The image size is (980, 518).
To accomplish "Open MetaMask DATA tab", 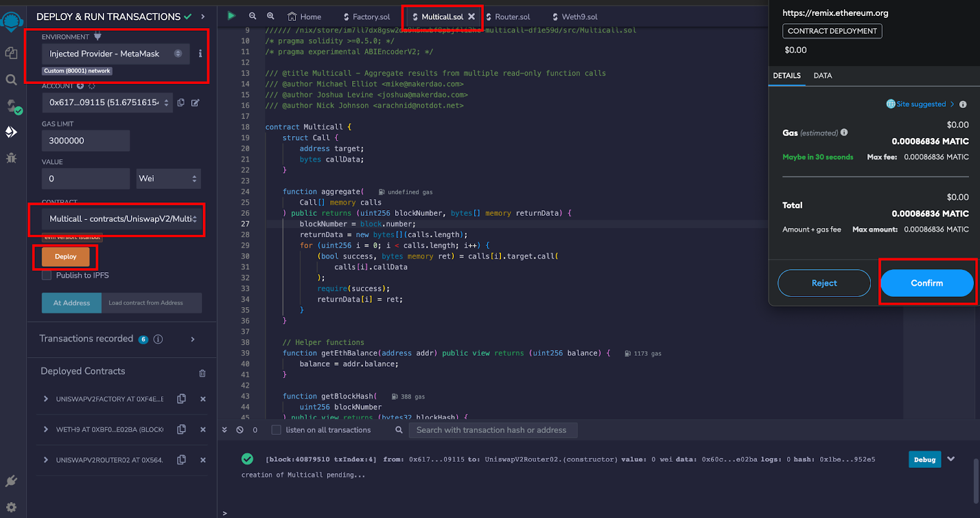I will coord(823,75).
